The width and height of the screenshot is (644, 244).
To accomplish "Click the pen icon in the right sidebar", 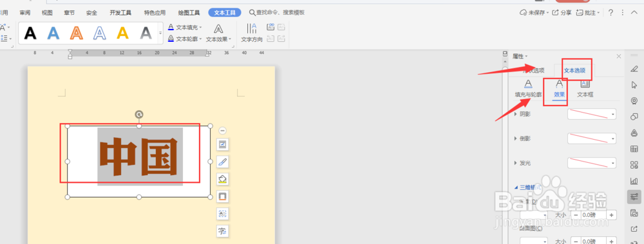I will [634, 69].
